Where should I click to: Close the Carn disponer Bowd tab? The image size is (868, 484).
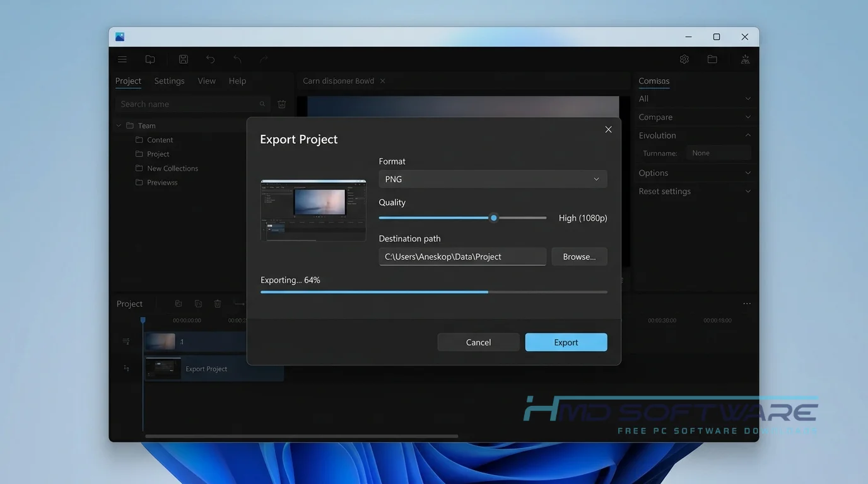point(382,81)
